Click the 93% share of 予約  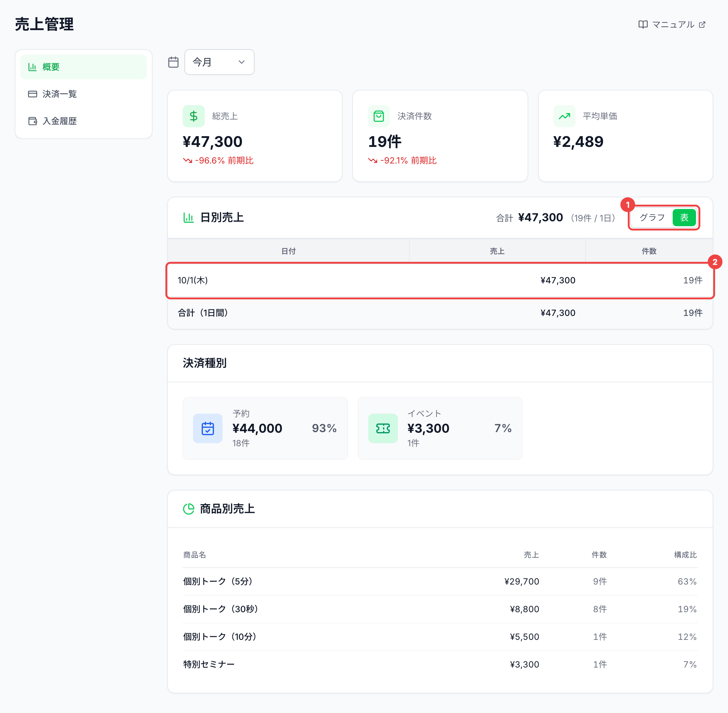point(324,428)
